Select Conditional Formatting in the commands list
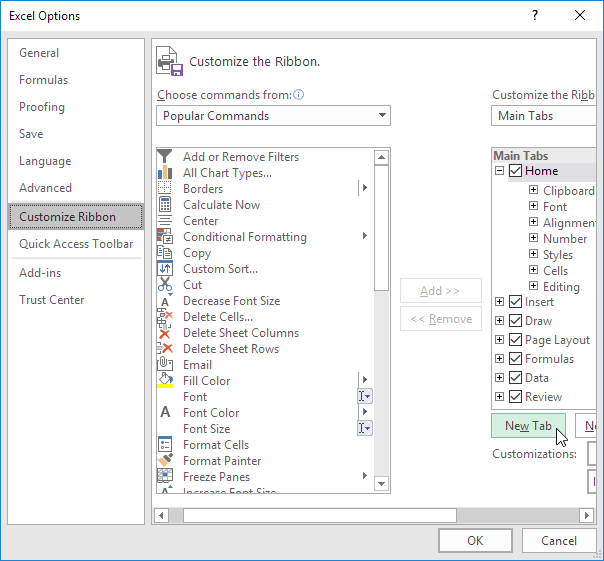This screenshot has height=561, width=604. [x=245, y=237]
